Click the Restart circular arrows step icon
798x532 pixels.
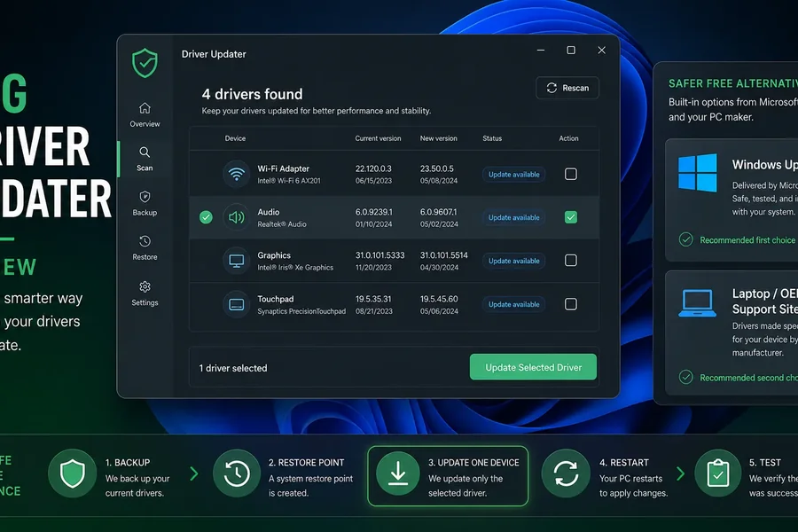[566, 473]
